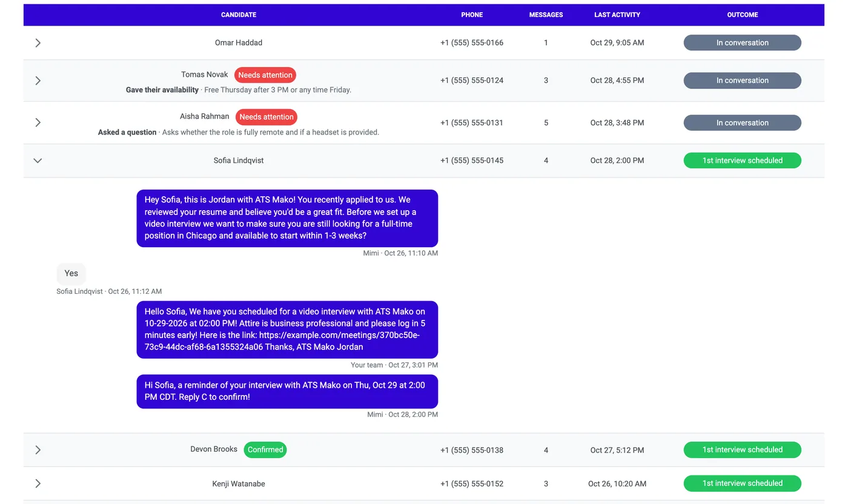Click Kenji Watanabe's 1st interview scheduled pill
Image resolution: width=848 pixels, height=504 pixels.
(x=743, y=483)
